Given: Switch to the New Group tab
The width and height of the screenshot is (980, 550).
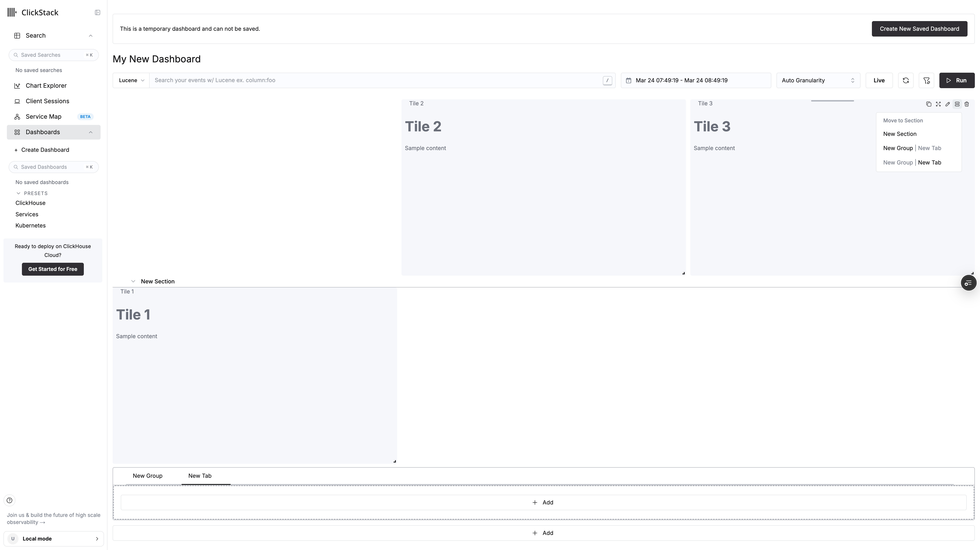Looking at the screenshot, I should pyautogui.click(x=148, y=476).
